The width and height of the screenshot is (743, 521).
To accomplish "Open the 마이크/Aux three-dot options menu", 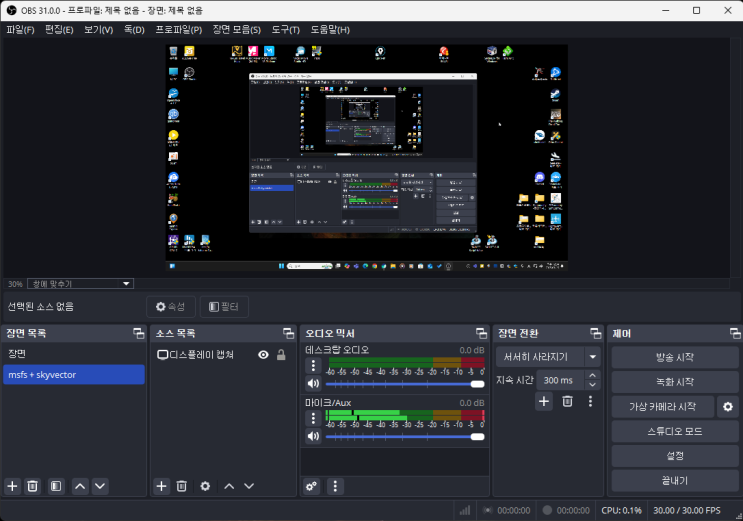I will coord(313,416).
